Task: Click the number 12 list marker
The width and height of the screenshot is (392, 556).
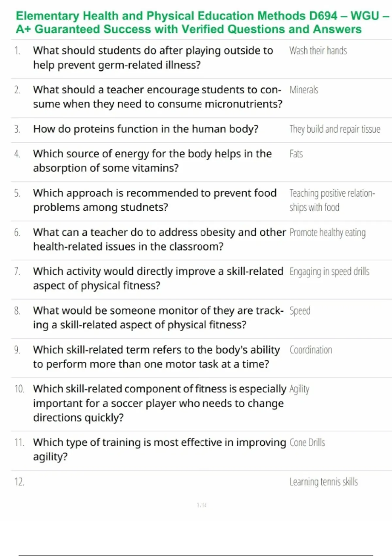Action: (x=19, y=482)
